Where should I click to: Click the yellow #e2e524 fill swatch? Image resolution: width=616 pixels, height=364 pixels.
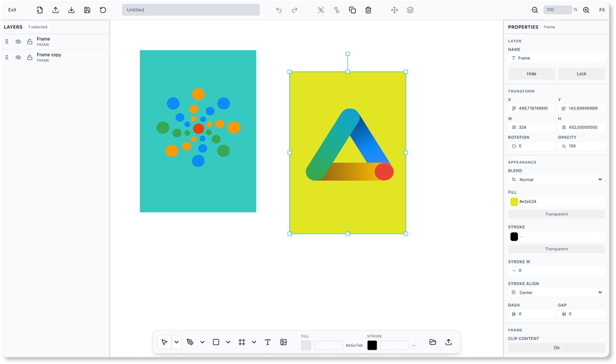point(514,202)
